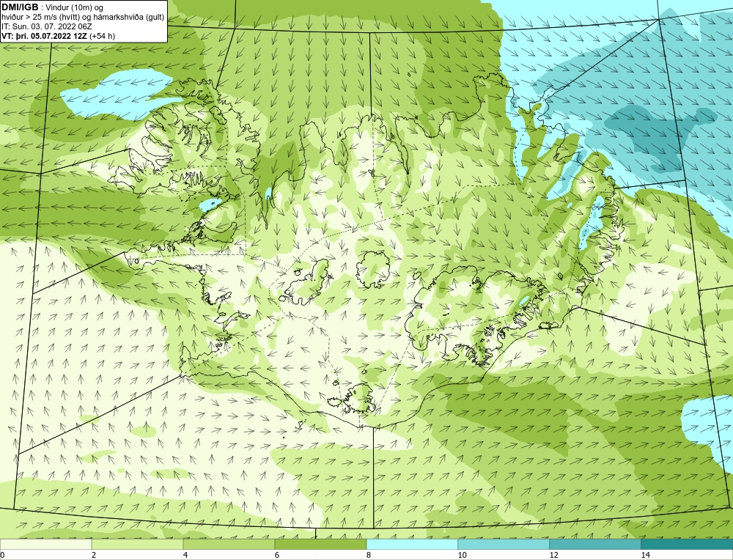Click the 2–4 m/s light green legend swatch
Image resolution: width=733 pixels, height=560 pixels.
pyautogui.click(x=138, y=544)
